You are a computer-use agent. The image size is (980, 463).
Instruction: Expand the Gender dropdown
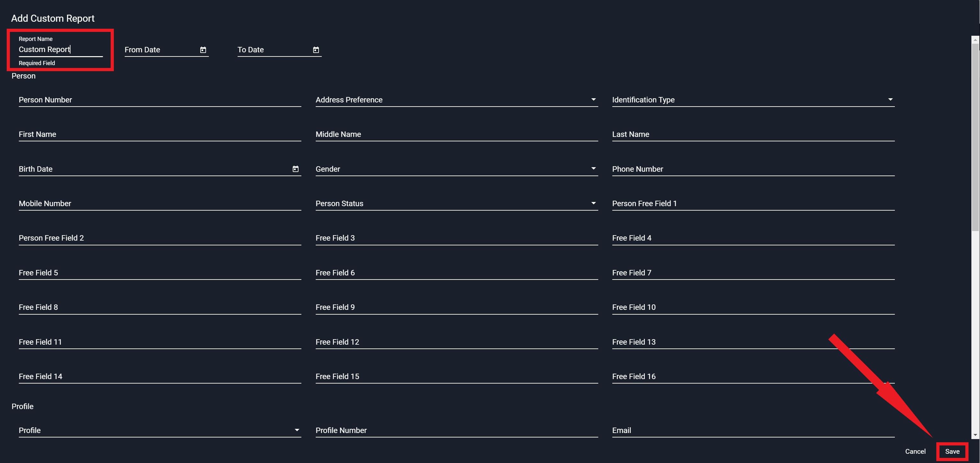593,169
